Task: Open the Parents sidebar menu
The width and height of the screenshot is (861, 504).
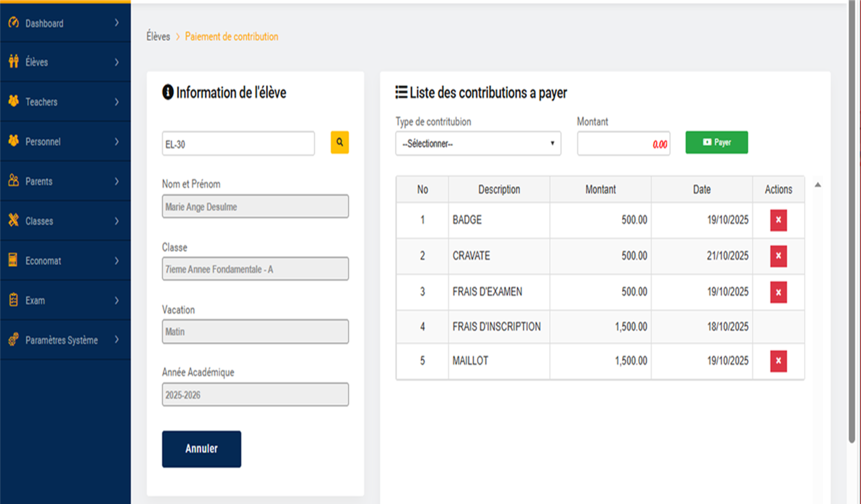Action: 39,181
